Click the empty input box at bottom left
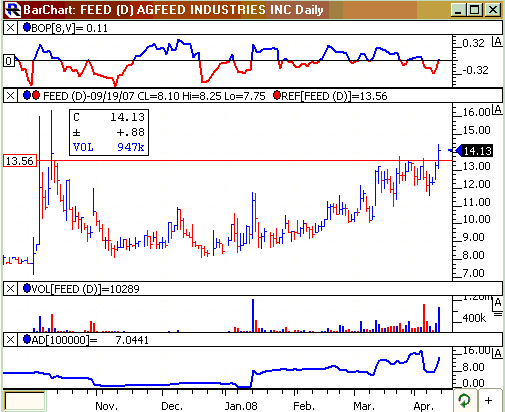505x412 pixels. (25, 401)
